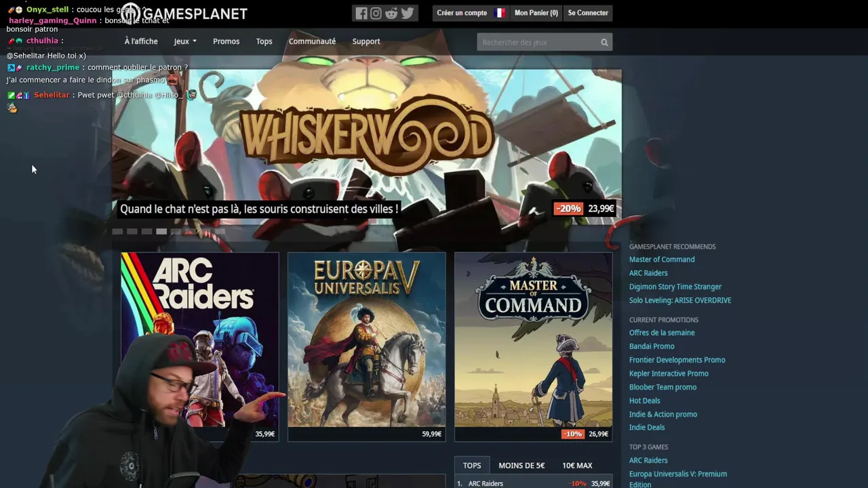Image resolution: width=868 pixels, height=488 pixels.
Task: Expand the Jeux dropdown menu
Action: (184, 41)
